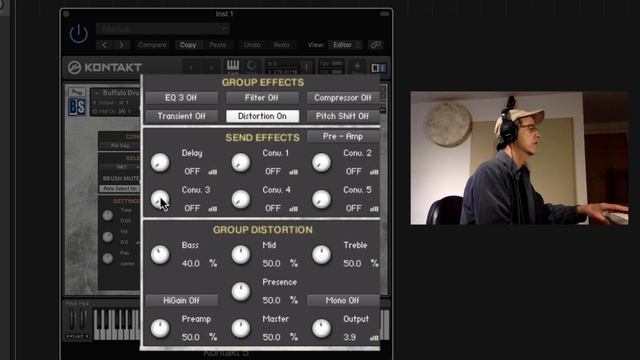Switch the Mono Off toggle
The width and height of the screenshot is (640, 360).
(342, 300)
